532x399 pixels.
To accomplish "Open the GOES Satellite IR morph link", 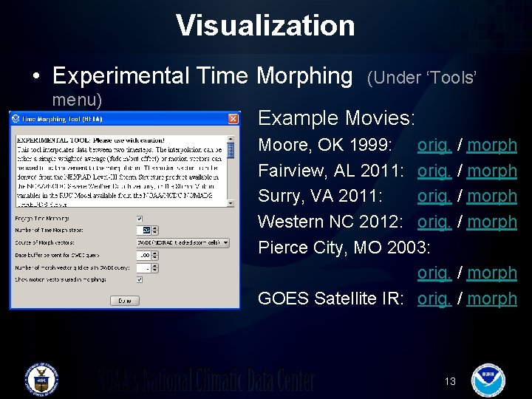I will click(x=491, y=299).
